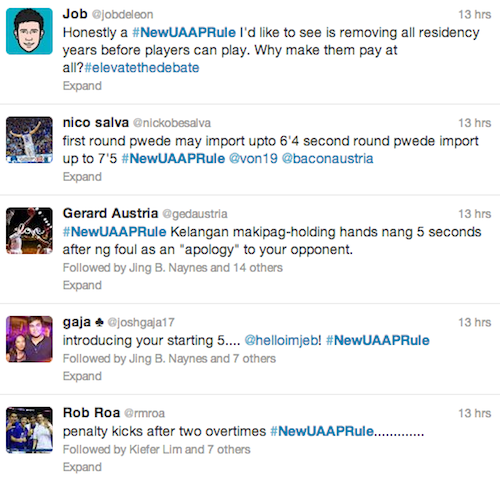Open the #elevatethedebate hashtag
The image size is (500, 478).
142,68
